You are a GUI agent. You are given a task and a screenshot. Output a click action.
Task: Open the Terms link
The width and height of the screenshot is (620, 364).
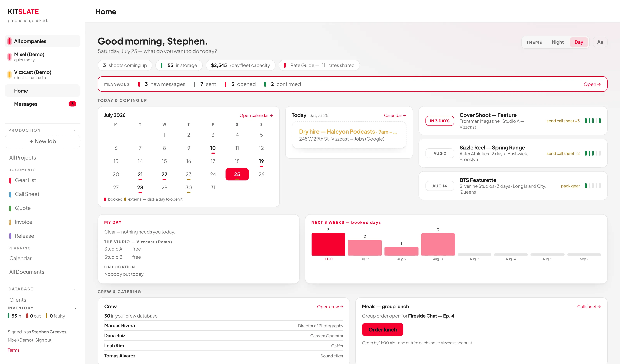[x=13, y=350]
